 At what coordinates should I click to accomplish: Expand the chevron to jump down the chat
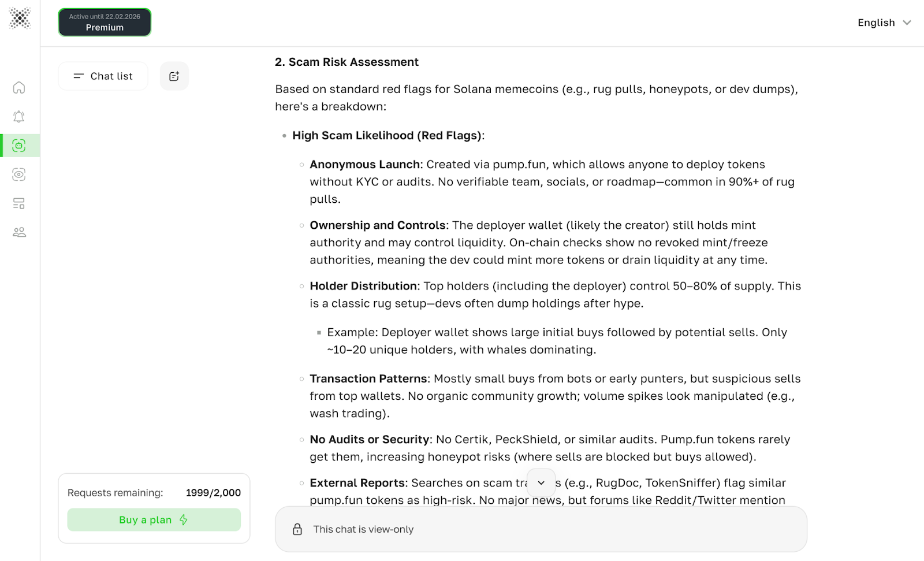coord(541,482)
